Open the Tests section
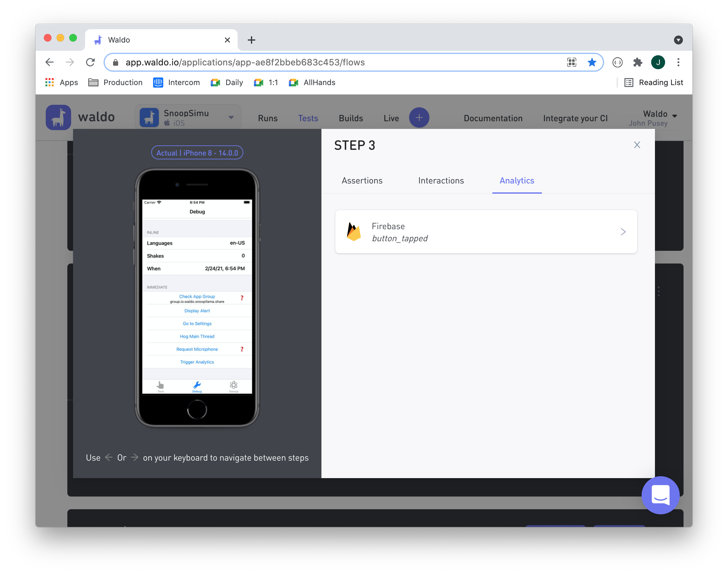The height and width of the screenshot is (574, 728). [x=308, y=118]
